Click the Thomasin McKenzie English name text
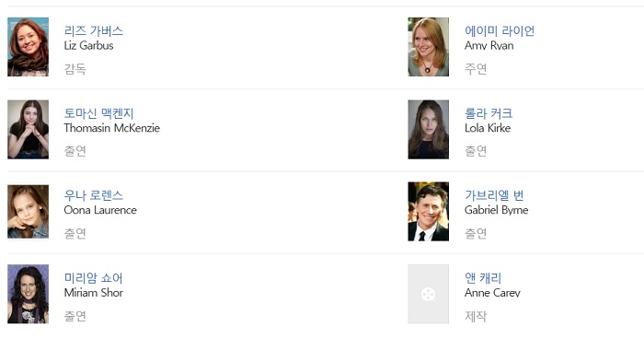Screen dimensions: 644x350 coord(111,128)
